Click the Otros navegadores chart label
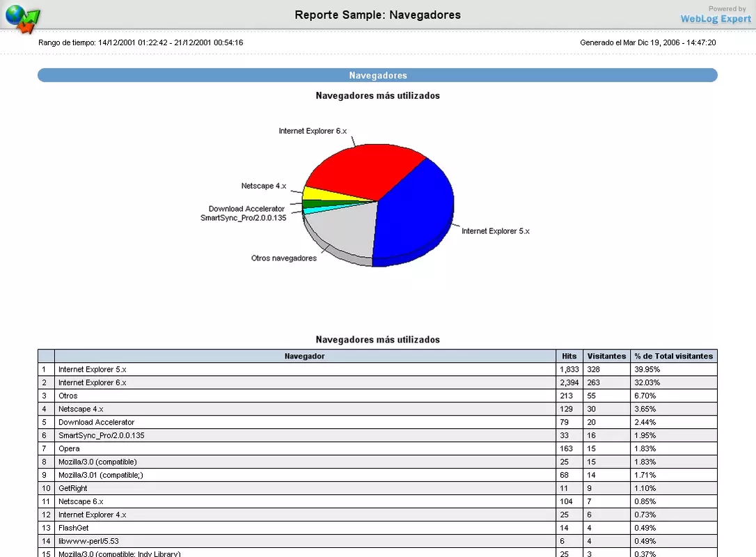The width and height of the screenshot is (756, 557). point(284,258)
